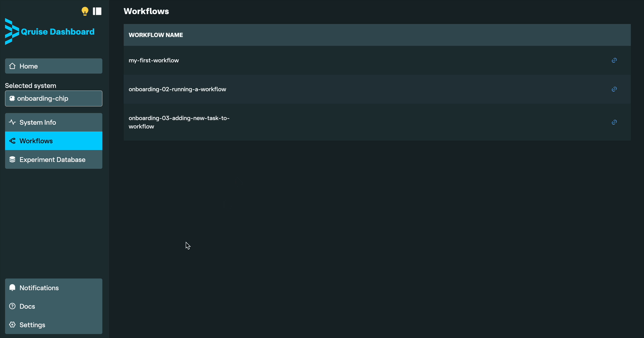
Task: Select the Workflows sidebar item
Action: [54, 141]
